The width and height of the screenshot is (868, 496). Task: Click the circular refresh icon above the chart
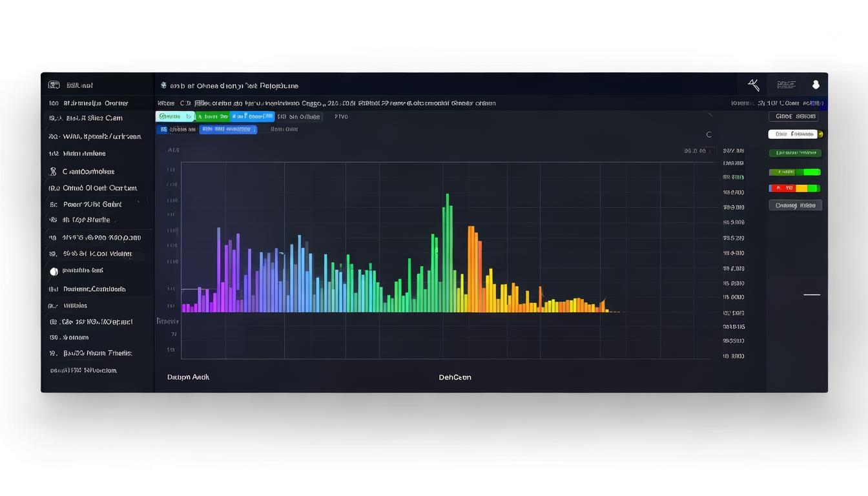709,134
